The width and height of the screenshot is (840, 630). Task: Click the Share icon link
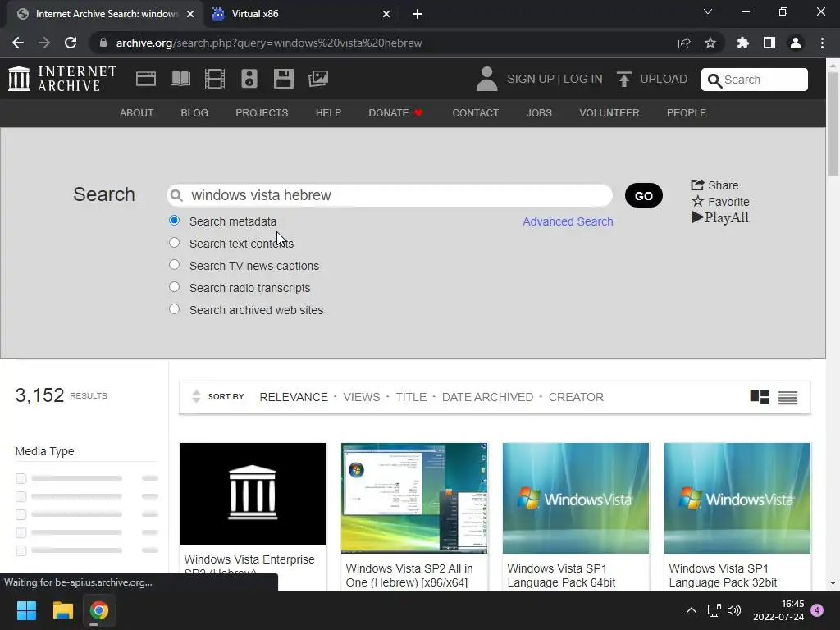point(714,185)
